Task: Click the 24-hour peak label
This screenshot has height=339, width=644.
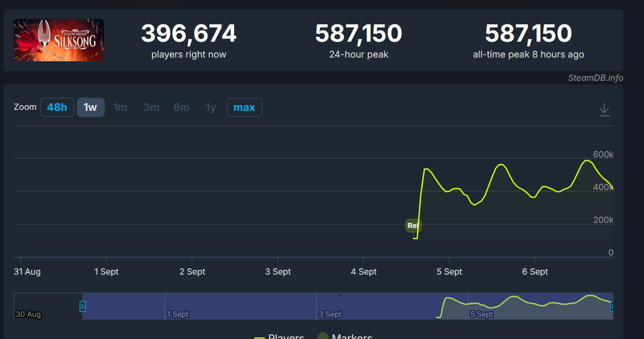Action: 359,54
